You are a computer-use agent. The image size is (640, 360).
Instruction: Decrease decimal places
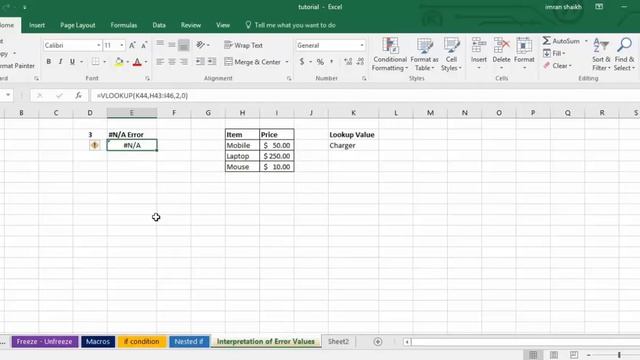coord(360,62)
